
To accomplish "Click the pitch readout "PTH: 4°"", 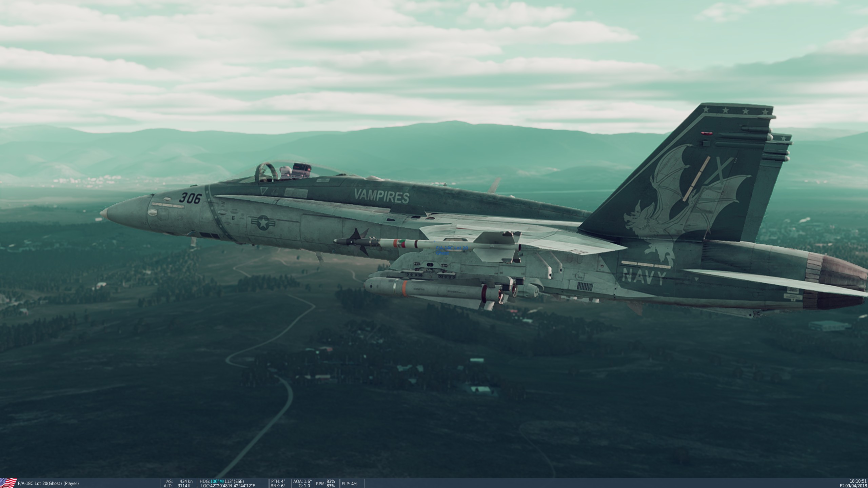I will tap(278, 481).
